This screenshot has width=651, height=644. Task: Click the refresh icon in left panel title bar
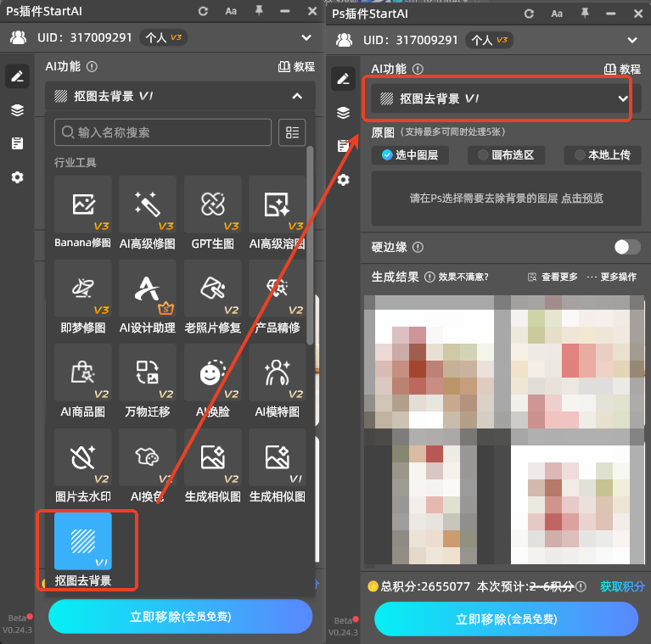point(203,11)
